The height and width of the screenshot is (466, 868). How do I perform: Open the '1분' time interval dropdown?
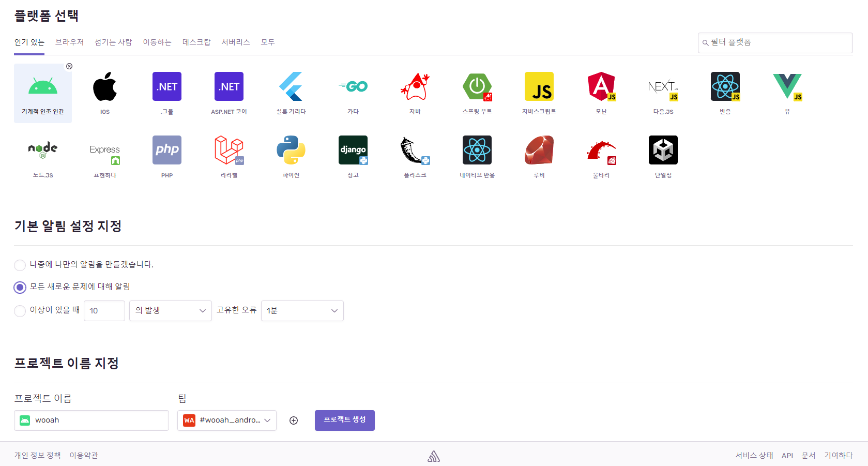302,310
